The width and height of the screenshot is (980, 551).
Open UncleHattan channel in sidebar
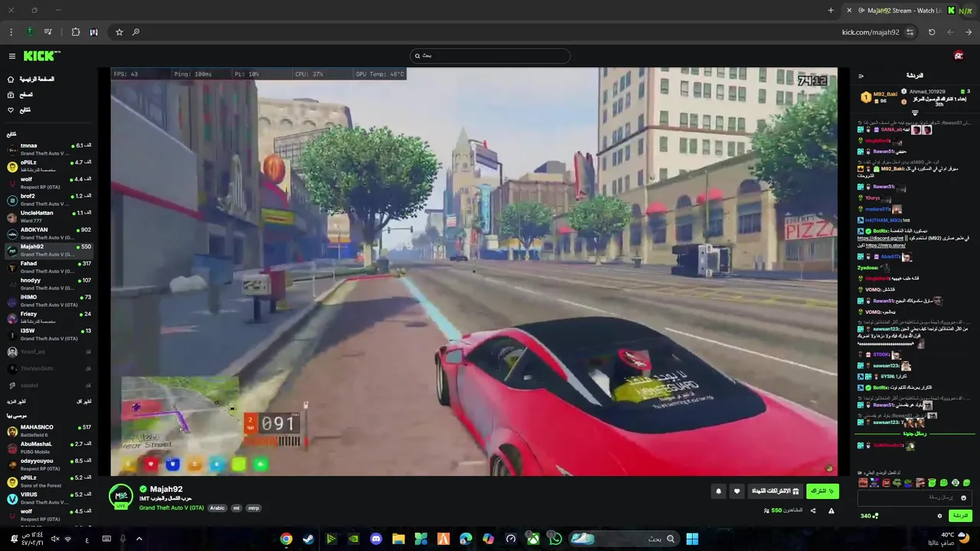click(x=49, y=217)
